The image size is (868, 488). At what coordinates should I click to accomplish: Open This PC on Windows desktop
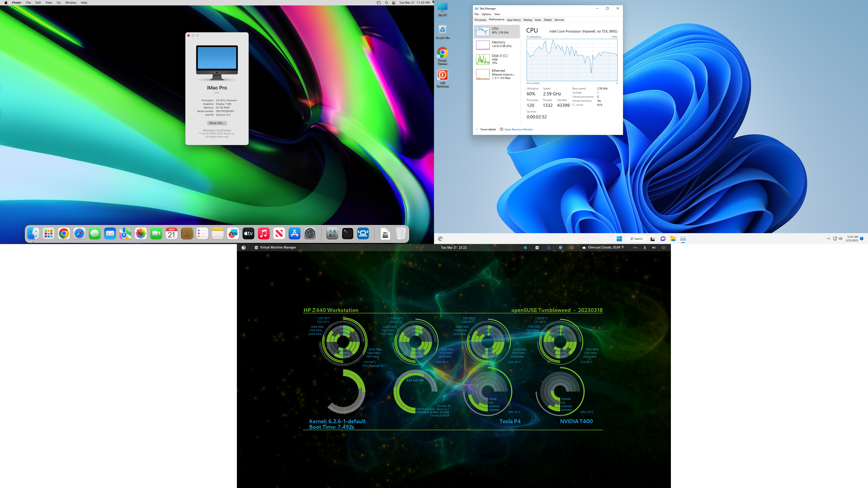pos(442,9)
